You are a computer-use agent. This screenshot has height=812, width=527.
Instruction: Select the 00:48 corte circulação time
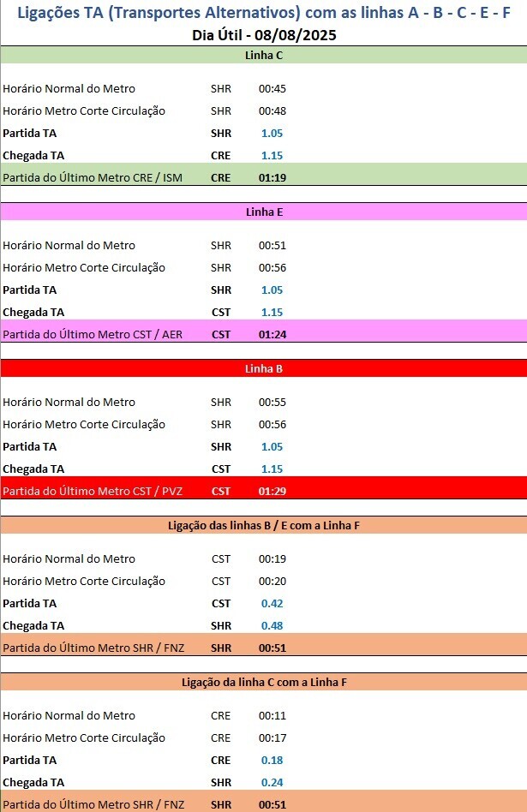pyautogui.click(x=272, y=111)
